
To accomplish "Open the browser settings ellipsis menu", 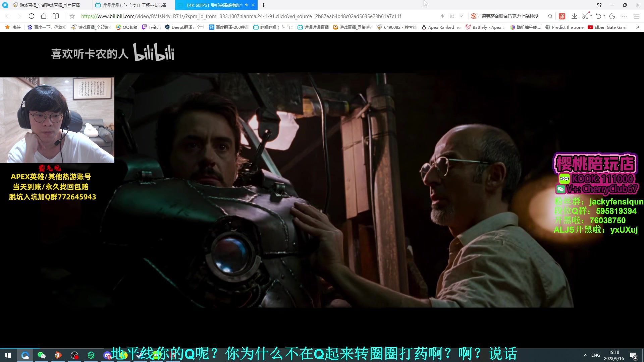I will (625, 16).
